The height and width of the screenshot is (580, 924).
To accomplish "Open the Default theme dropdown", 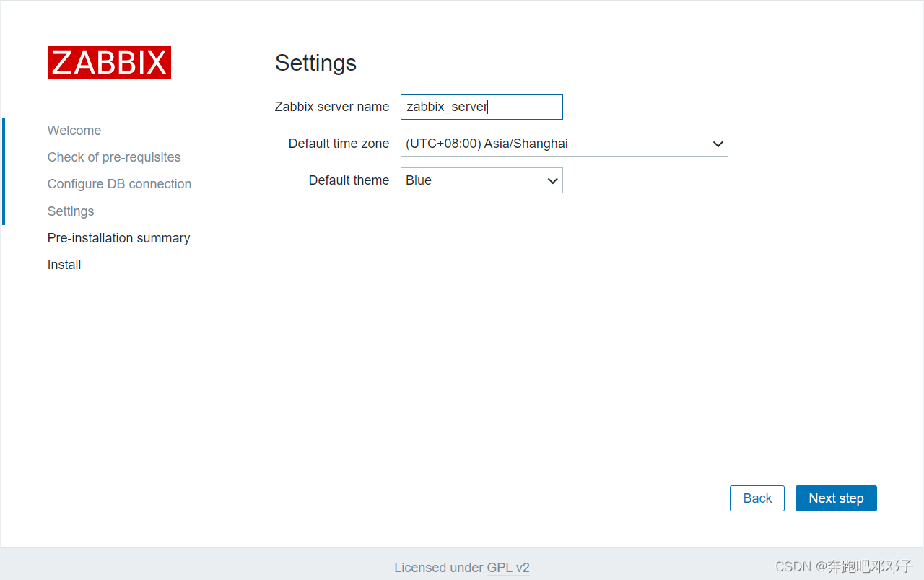I will [x=481, y=180].
